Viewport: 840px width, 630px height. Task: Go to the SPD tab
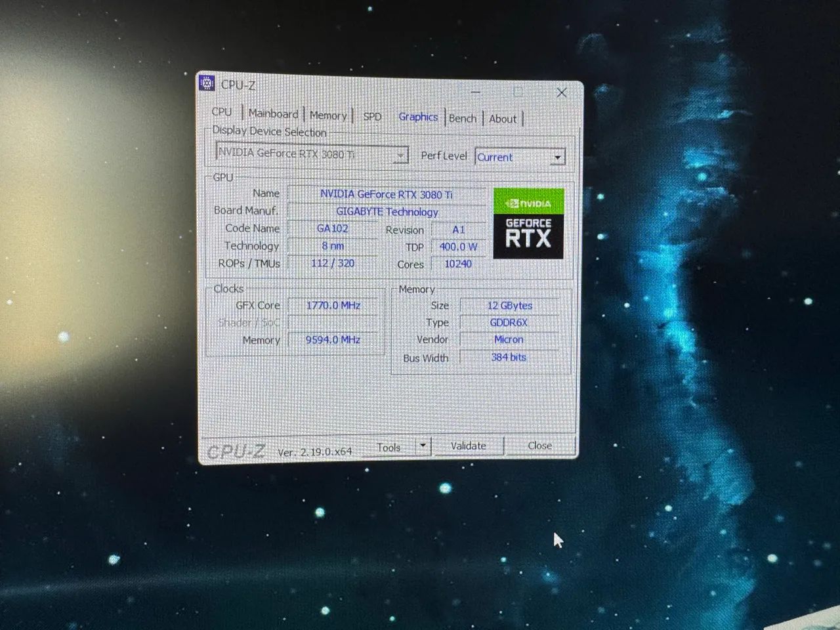coord(372,117)
